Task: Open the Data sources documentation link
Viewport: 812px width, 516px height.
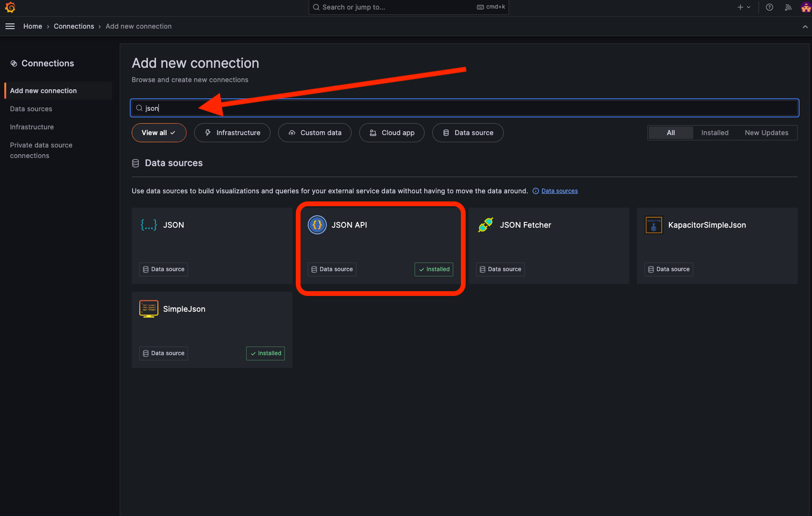Action: coord(560,191)
